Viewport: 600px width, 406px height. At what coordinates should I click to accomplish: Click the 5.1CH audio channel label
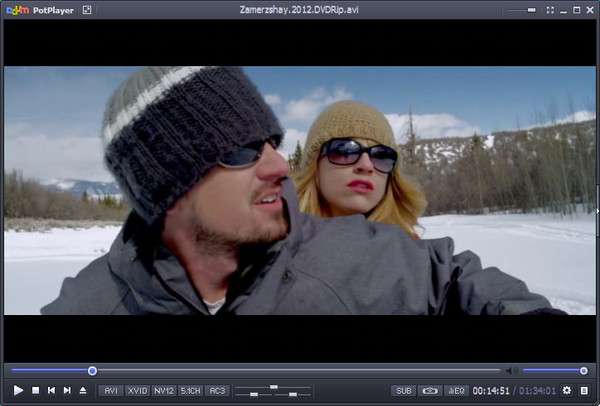coord(190,390)
